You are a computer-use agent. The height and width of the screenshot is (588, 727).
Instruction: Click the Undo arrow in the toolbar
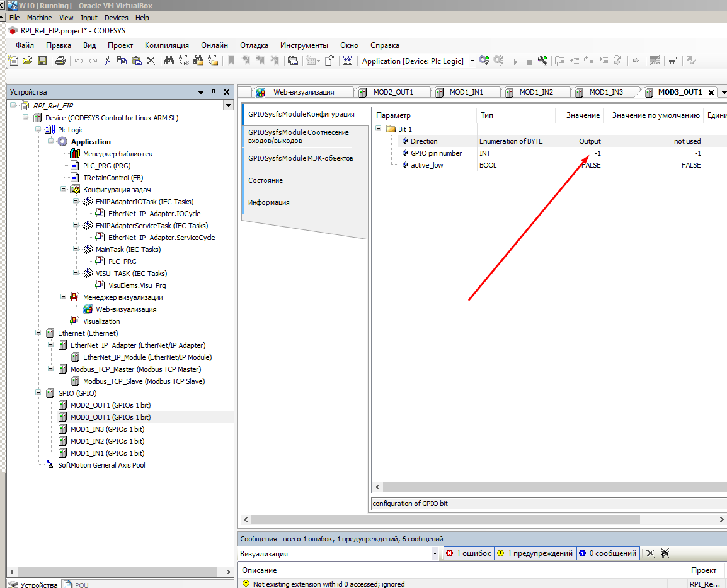pos(79,61)
